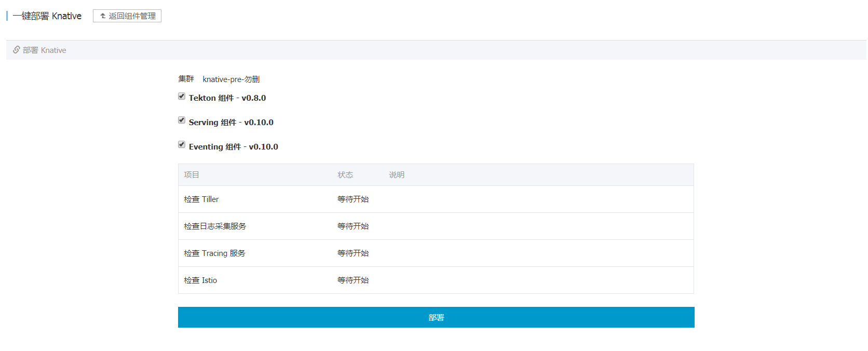Click the 一键部署 Knative page title
This screenshot has width=868, height=351.
(x=47, y=16)
